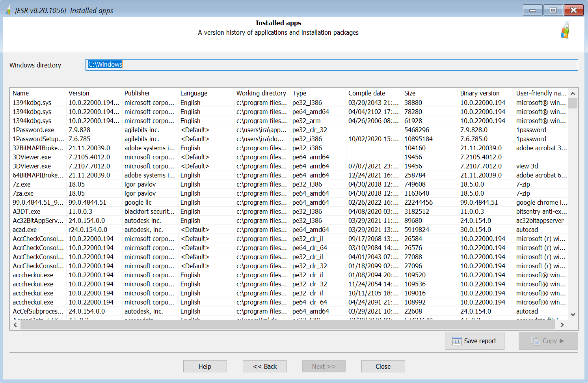Click the Windows directory input field
588x383 pixels.
click(331, 65)
